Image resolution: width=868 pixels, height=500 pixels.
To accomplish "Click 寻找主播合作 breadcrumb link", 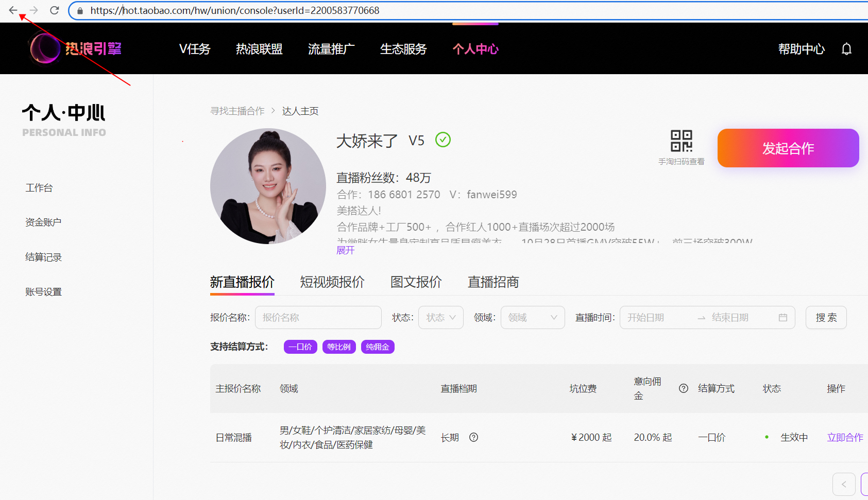I will pos(237,111).
